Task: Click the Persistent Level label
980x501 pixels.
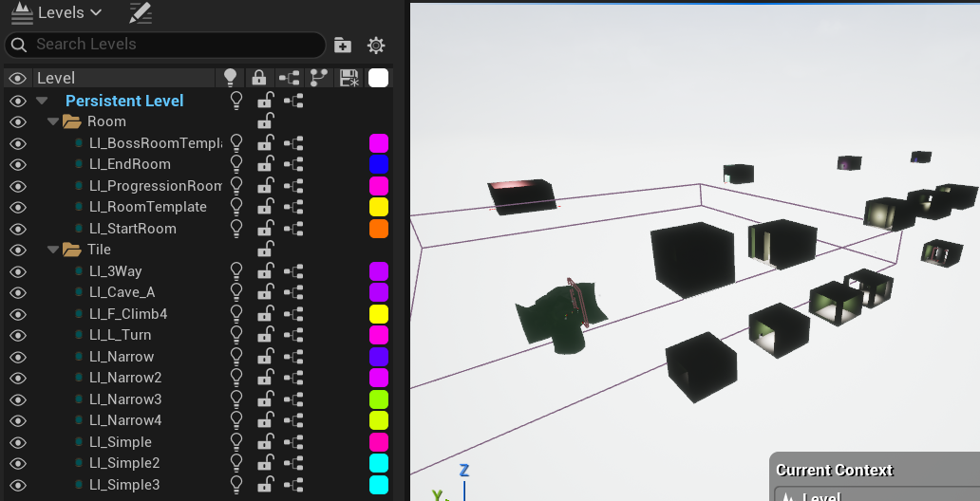Action: coord(124,101)
